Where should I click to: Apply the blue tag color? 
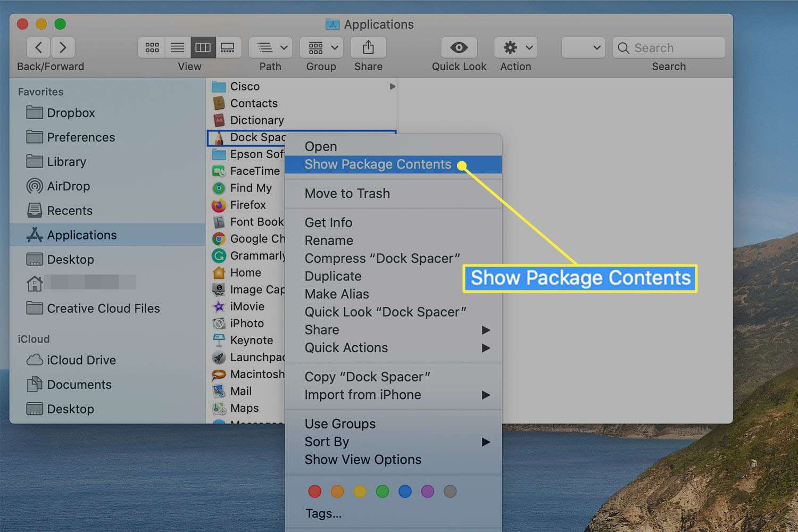(405, 491)
